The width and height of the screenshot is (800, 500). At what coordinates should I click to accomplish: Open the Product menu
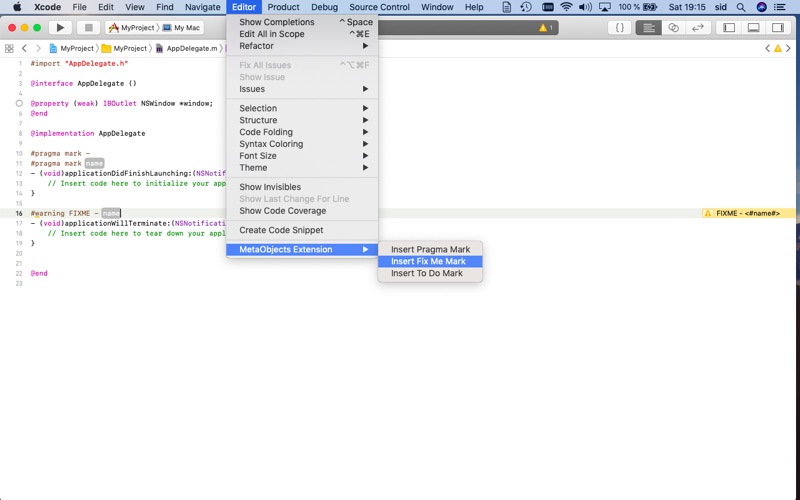[283, 7]
